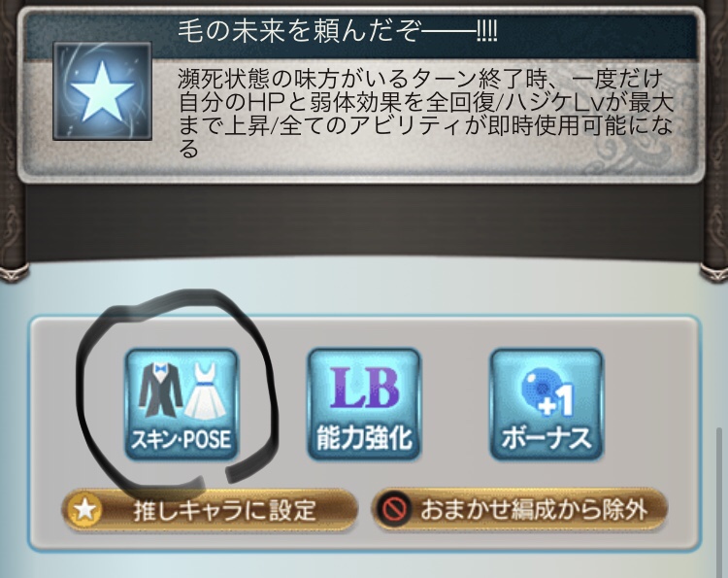Select the 能力強化 label text

364,438
